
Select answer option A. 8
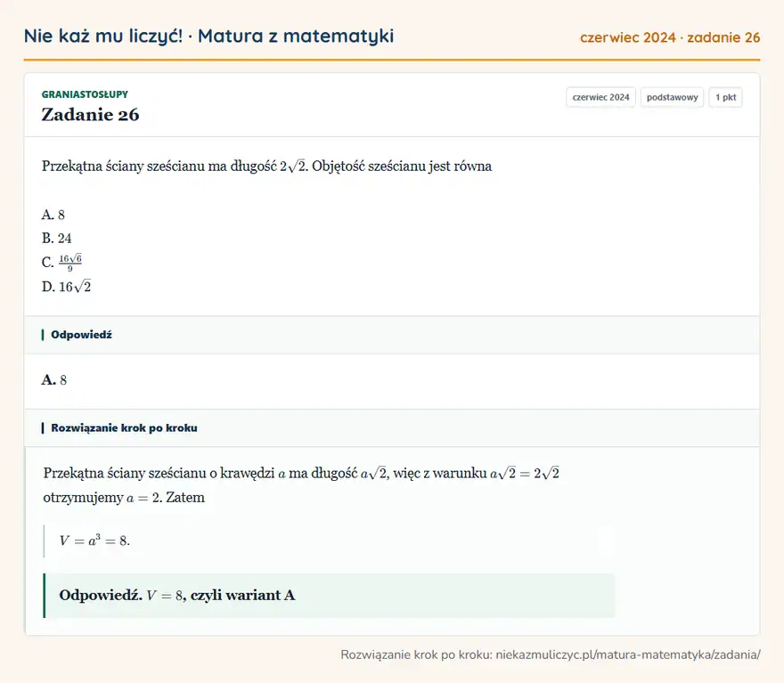(53, 215)
